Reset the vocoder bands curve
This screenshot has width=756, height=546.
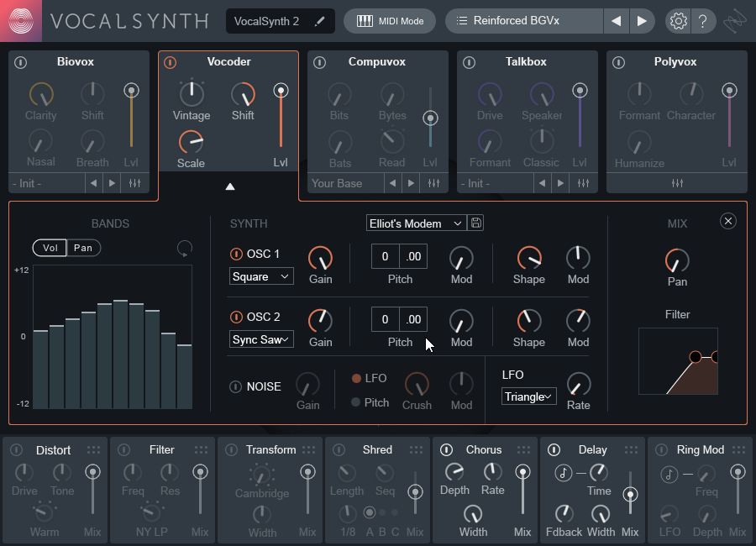click(x=185, y=249)
